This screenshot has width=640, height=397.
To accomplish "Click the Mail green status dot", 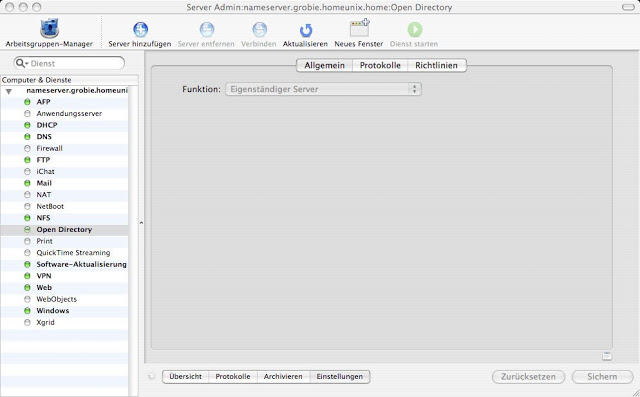I will click(x=27, y=183).
